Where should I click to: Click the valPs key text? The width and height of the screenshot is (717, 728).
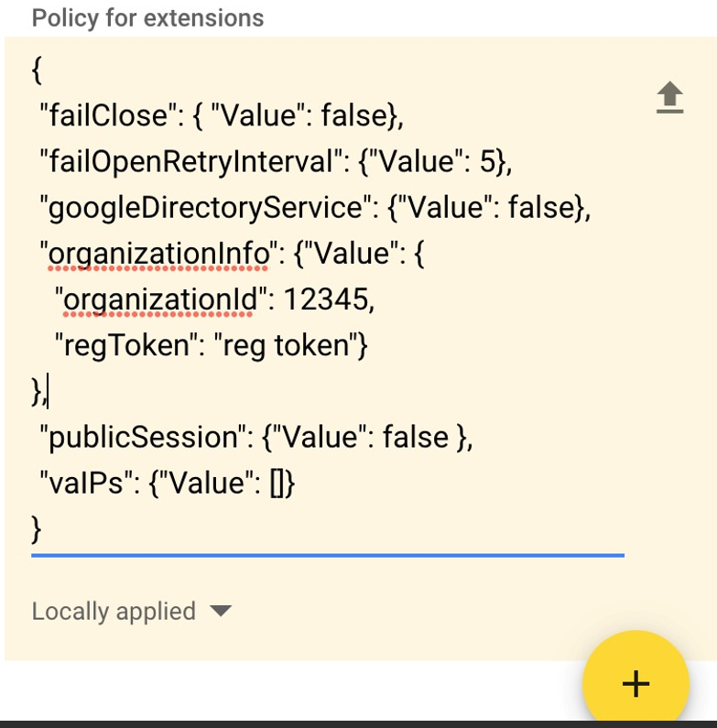click(86, 483)
